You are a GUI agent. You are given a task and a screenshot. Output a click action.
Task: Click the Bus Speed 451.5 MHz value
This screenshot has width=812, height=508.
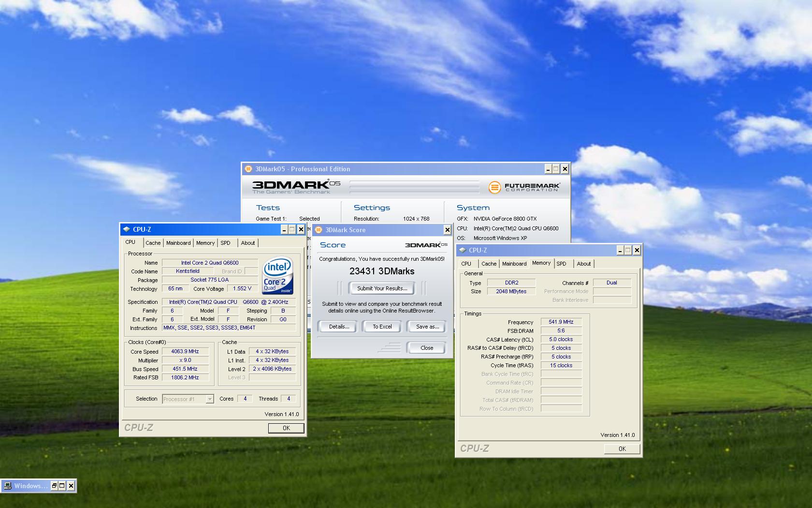click(185, 369)
